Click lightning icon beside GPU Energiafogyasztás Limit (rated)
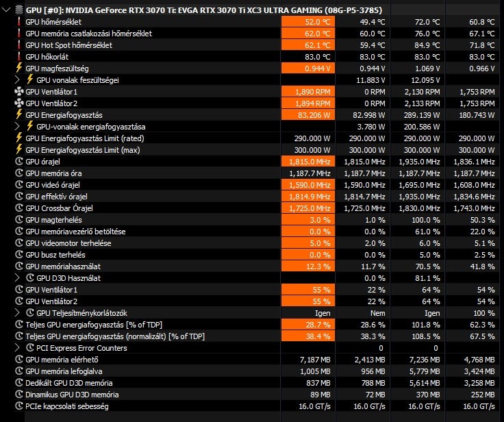 click(x=19, y=138)
